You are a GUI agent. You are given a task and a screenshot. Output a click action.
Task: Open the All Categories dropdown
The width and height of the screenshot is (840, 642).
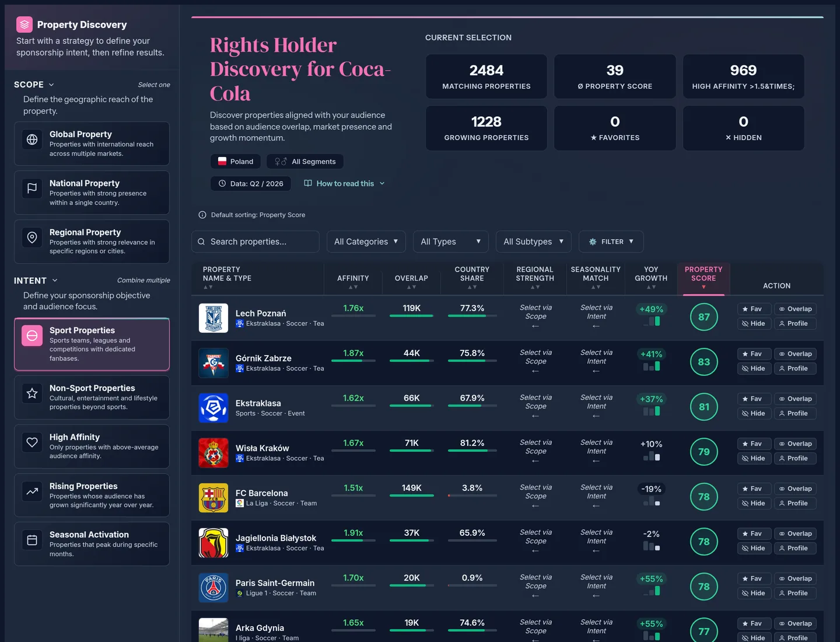tap(366, 242)
